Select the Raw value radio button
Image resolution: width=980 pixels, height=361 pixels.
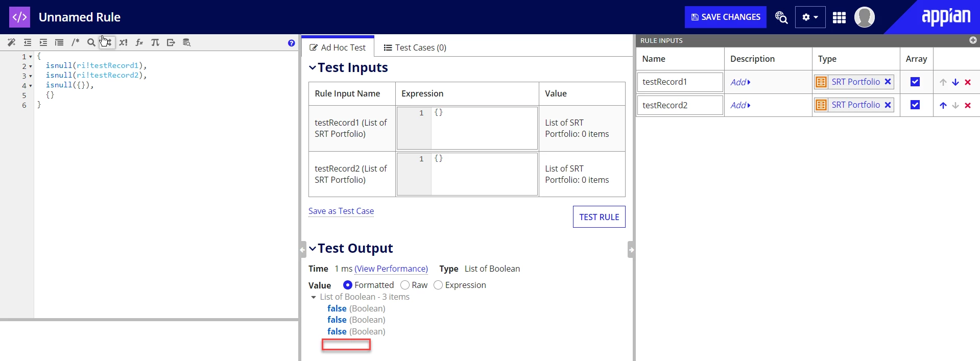[x=405, y=285]
